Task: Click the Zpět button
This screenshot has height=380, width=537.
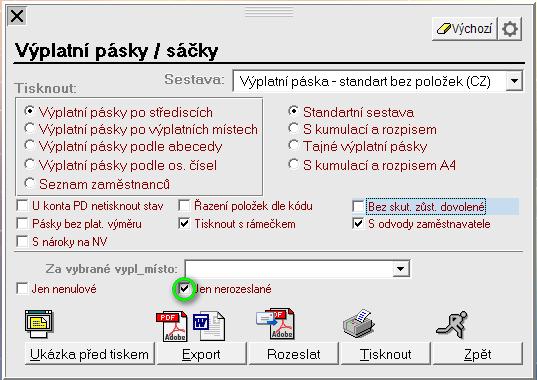Action: click(478, 354)
